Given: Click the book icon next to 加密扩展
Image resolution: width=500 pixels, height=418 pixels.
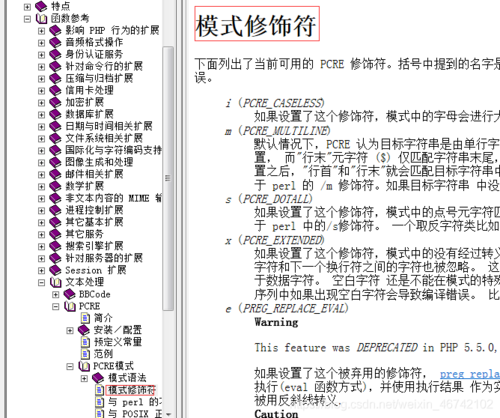Looking at the screenshot, I should click(x=55, y=102).
